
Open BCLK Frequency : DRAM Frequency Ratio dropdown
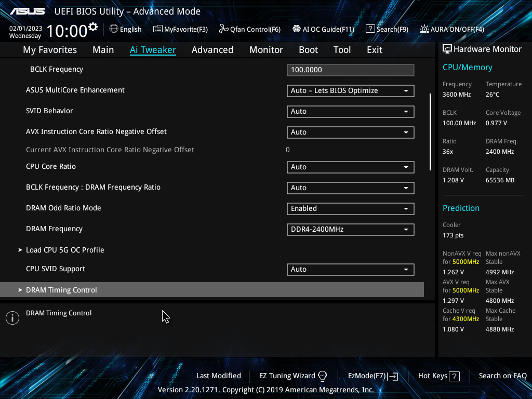[x=351, y=188]
